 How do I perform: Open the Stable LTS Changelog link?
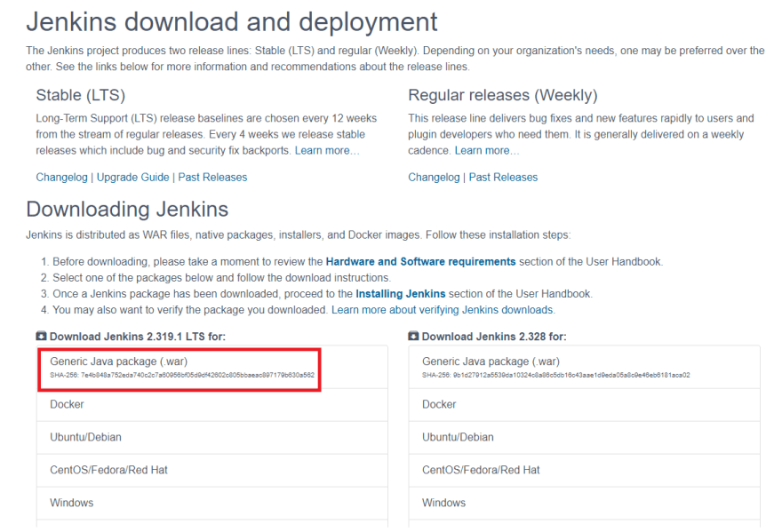[x=62, y=178]
